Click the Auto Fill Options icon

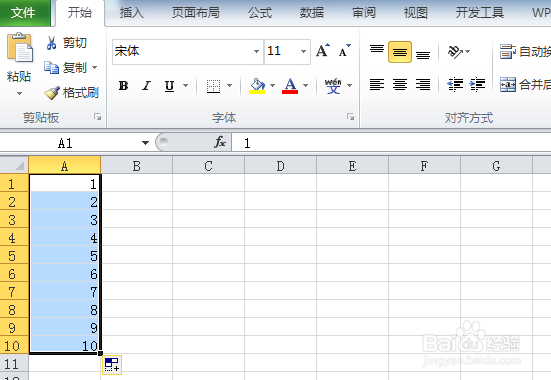pos(112,365)
